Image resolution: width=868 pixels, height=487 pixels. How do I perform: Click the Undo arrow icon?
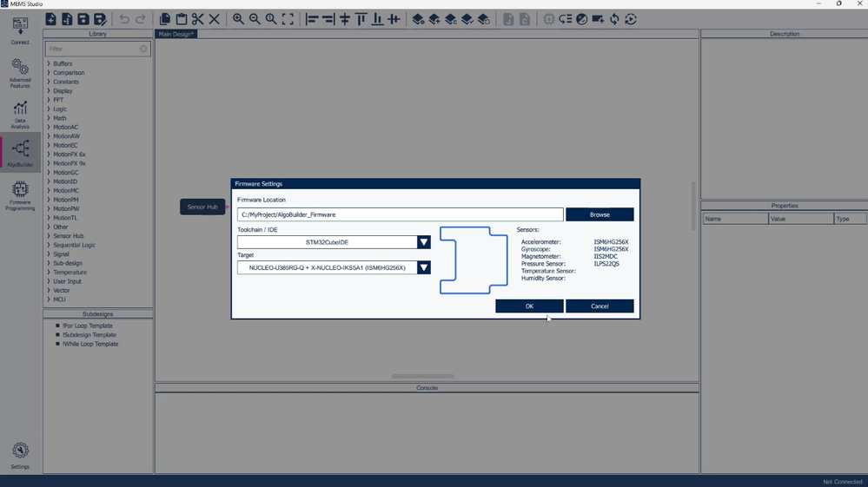click(124, 19)
